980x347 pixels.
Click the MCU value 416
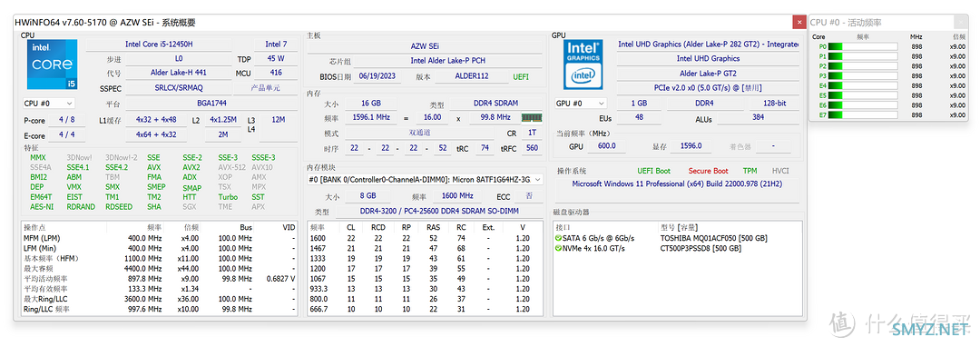(276, 74)
